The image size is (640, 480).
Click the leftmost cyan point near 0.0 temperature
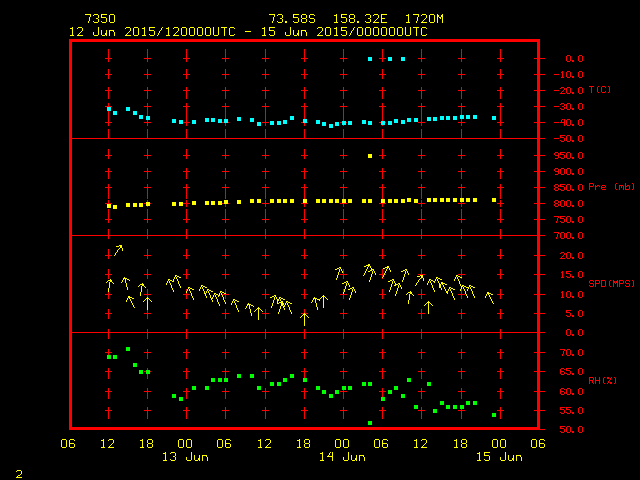point(371,59)
